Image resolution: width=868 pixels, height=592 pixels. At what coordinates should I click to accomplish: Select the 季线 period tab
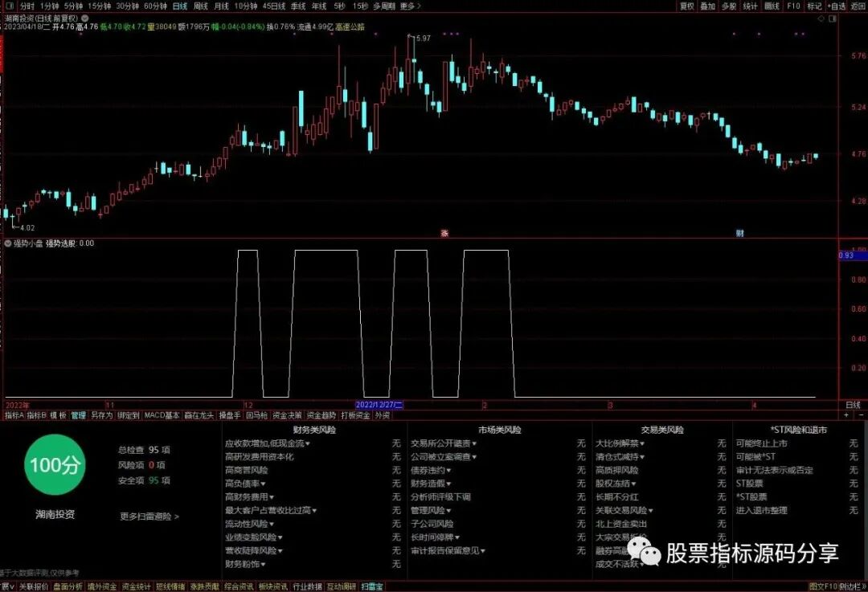pyautogui.click(x=298, y=6)
